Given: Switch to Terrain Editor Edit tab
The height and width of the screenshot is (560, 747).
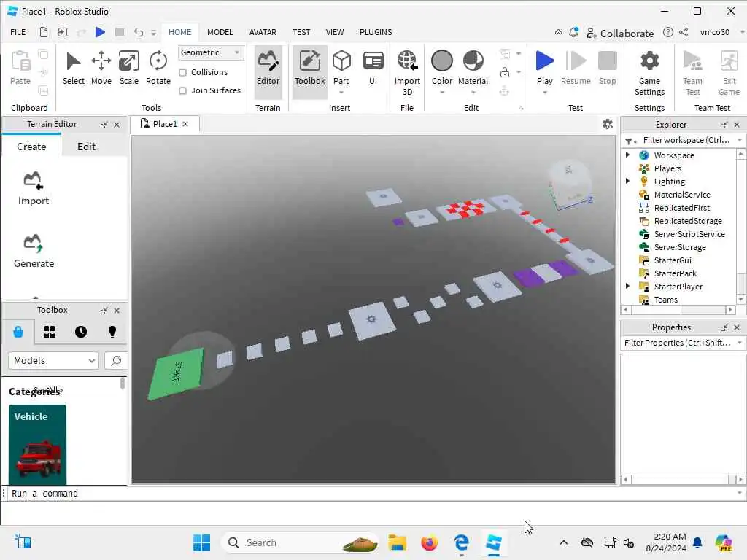Looking at the screenshot, I should click(86, 147).
